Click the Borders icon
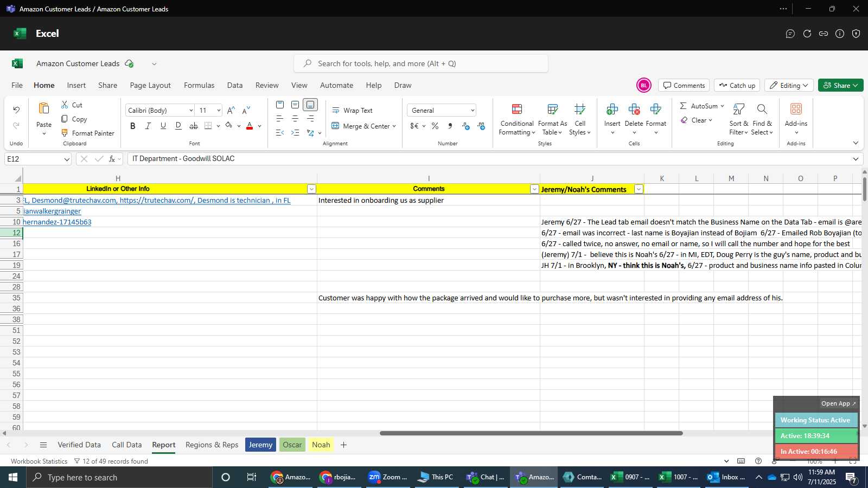Viewport: 868px width, 488px height. pos(208,126)
